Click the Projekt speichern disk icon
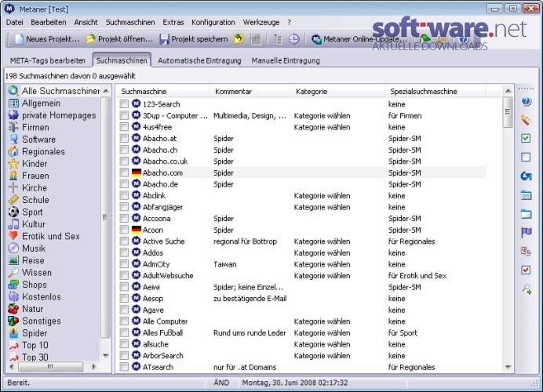The width and height of the screenshot is (543, 392). tap(164, 39)
